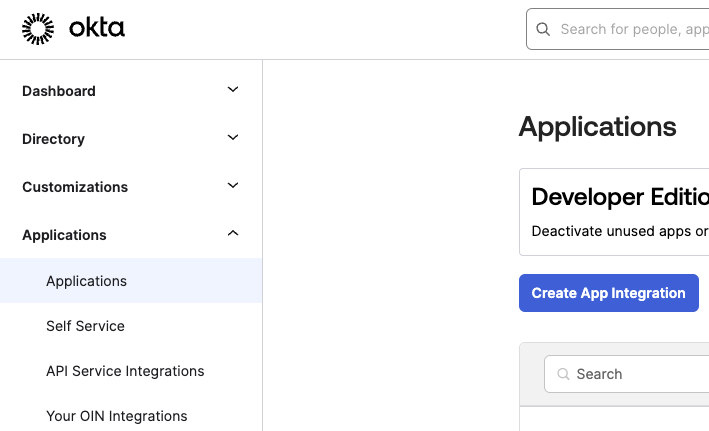Expand the Dashboard section chevron
Viewport: 709px width, 431px height.
coord(233,90)
